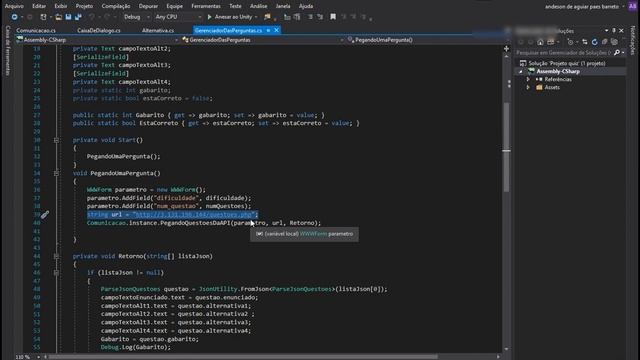Click Show All Files icon in Solution Explorer
Viewport: 640px width, 360px height.
point(614,42)
